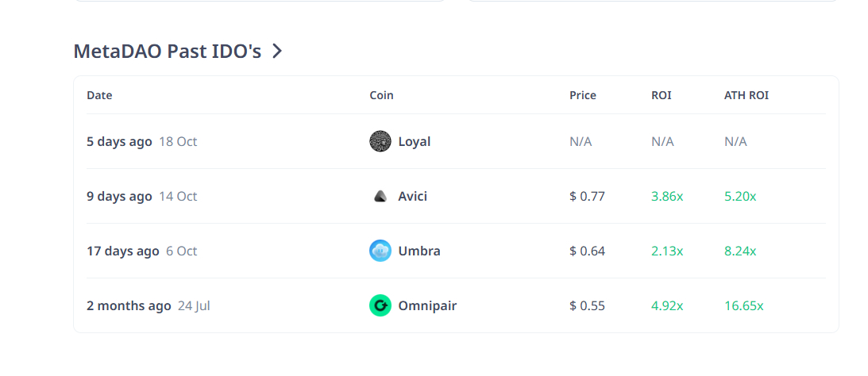Click the ATH ROI column header

pyautogui.click(x=746, y=95)
